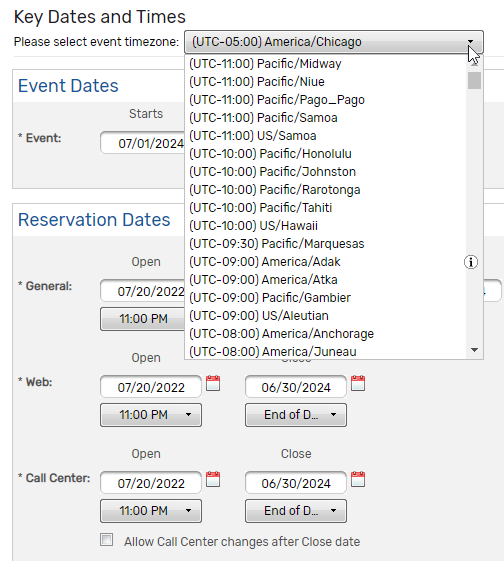Click the Web close date field 06/30/2024
The height and width of the screenshot is (561, 504).
[296, 387]
